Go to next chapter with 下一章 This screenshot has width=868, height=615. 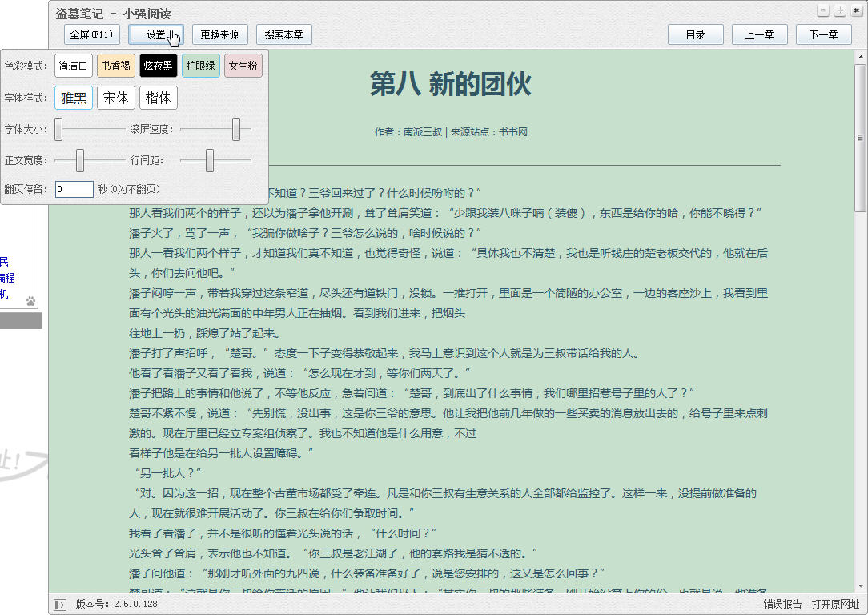point(824,34)
